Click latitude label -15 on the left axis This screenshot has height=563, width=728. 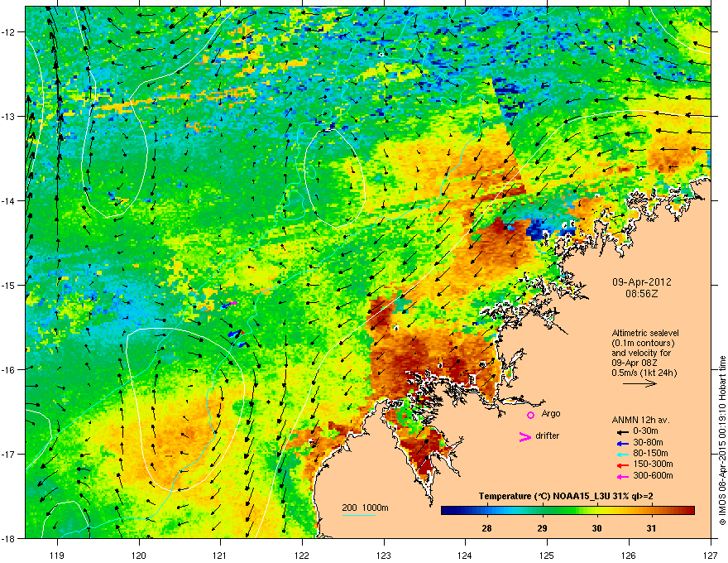tap(9, 285)
